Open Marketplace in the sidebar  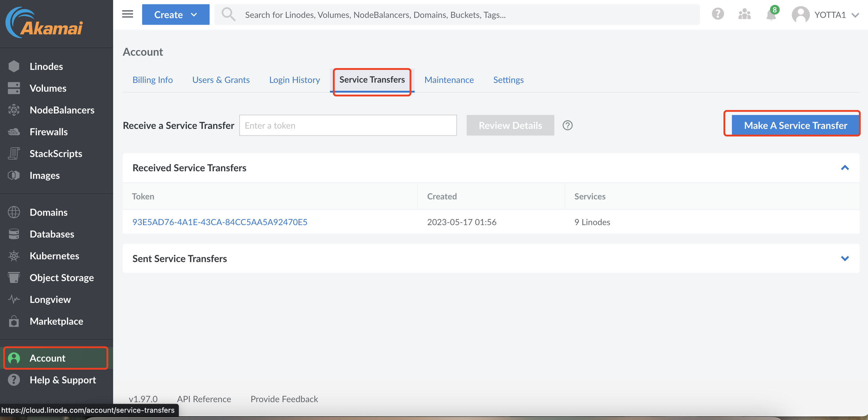pyautogui.click(x=57, y=321)
